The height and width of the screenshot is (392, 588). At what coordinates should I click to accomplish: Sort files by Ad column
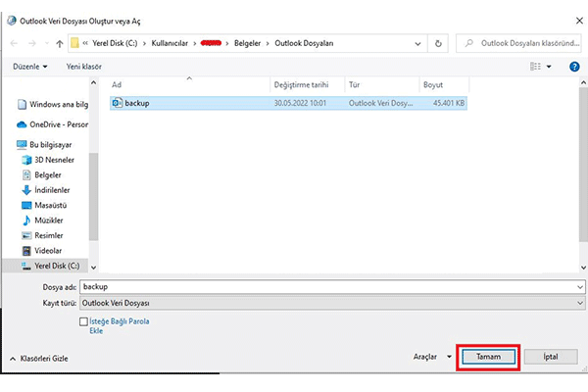click(189, 85)
